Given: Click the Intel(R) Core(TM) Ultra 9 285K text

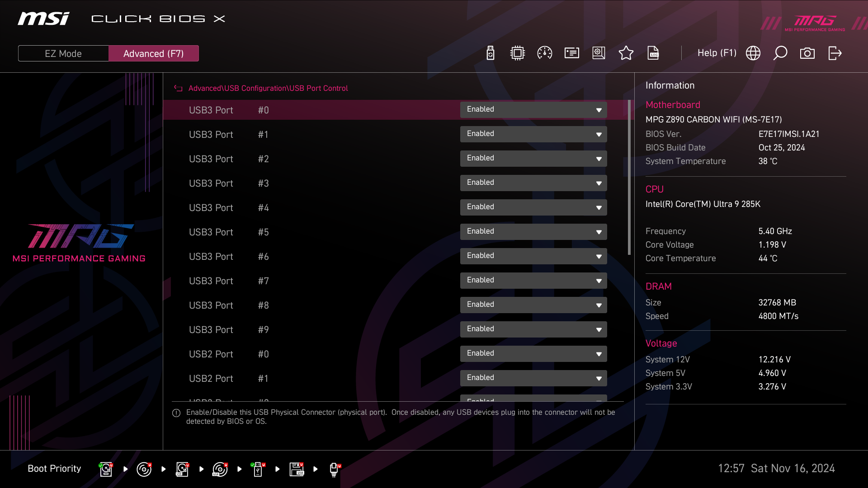Looking at the screenshot, I should tap(703, 204).
